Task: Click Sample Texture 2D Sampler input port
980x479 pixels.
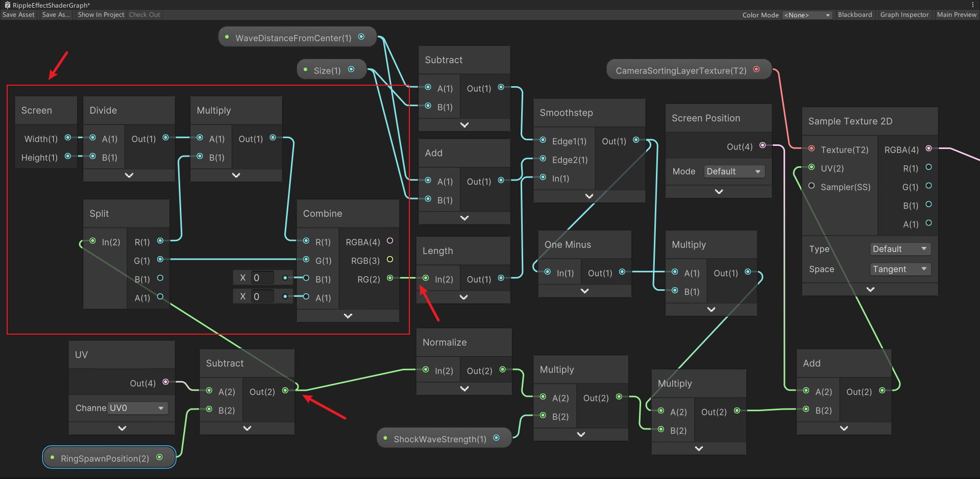Action: point(812,186)
